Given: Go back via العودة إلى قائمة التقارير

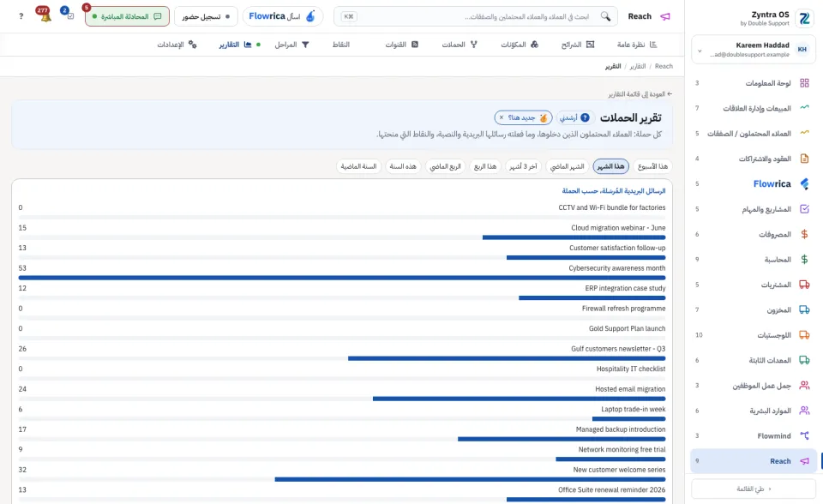Looking at the screenshot, I should tap(640, 94).
